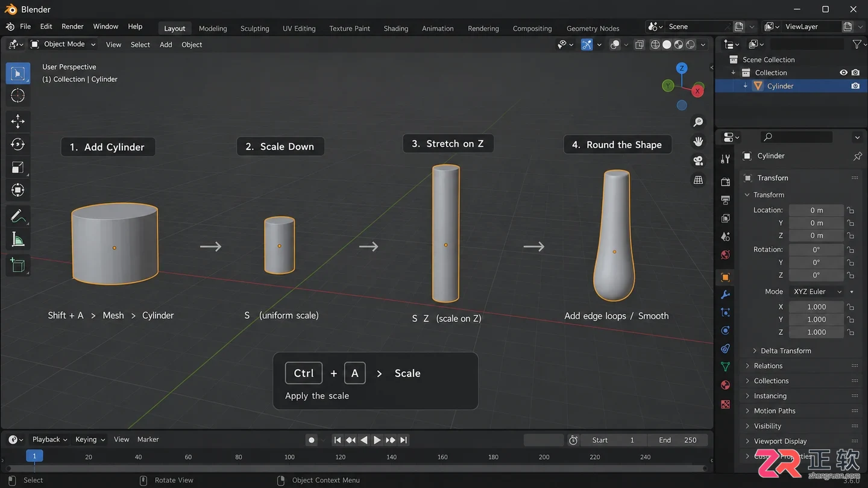Open the Render properties tab icon
868x488 pixels.
coord(725,181)
